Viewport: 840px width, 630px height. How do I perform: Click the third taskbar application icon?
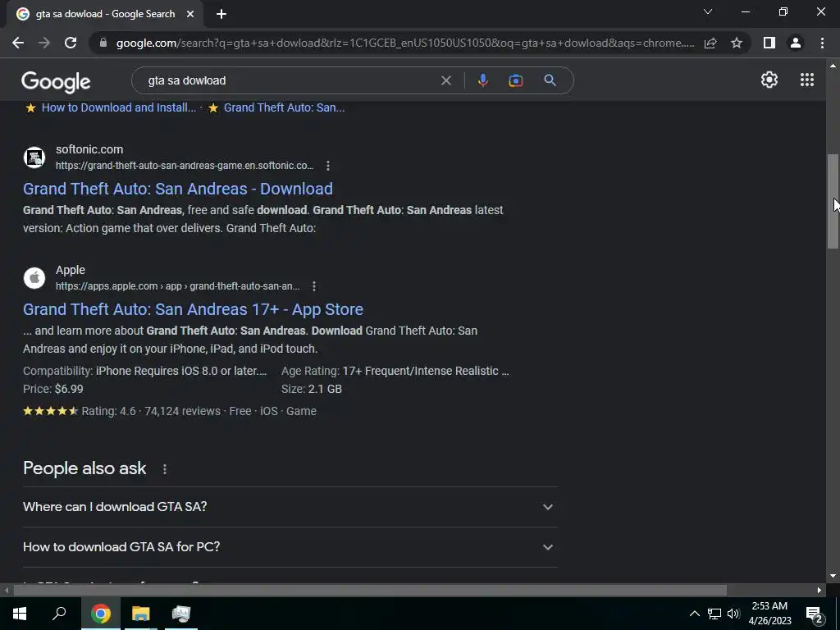click(181, 614)
